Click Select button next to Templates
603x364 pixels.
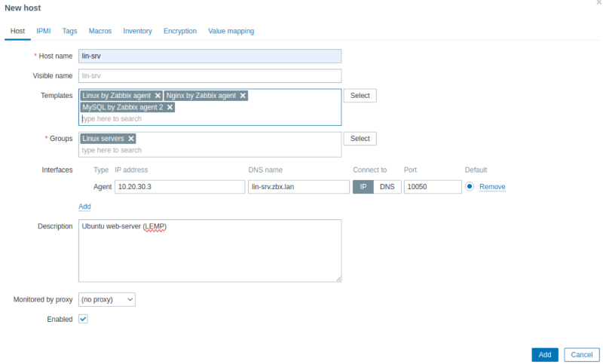pos(360,96)
